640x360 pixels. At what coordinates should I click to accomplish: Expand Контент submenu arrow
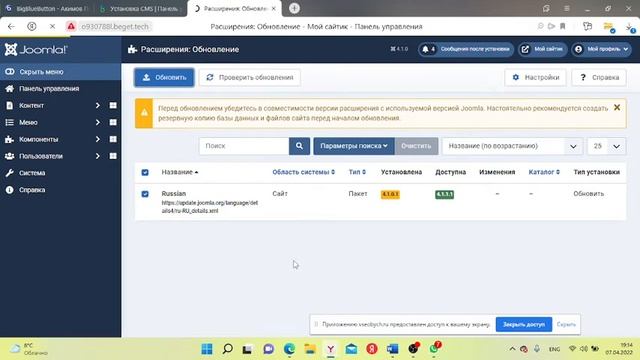point(98,105)
